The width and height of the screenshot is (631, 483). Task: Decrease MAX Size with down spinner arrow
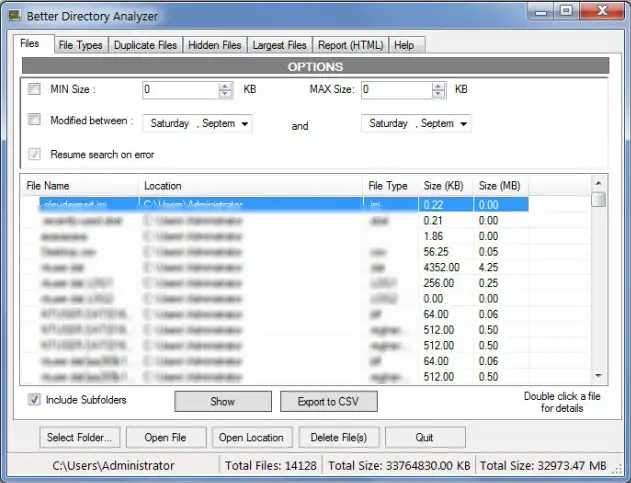(x=439, y=94)
